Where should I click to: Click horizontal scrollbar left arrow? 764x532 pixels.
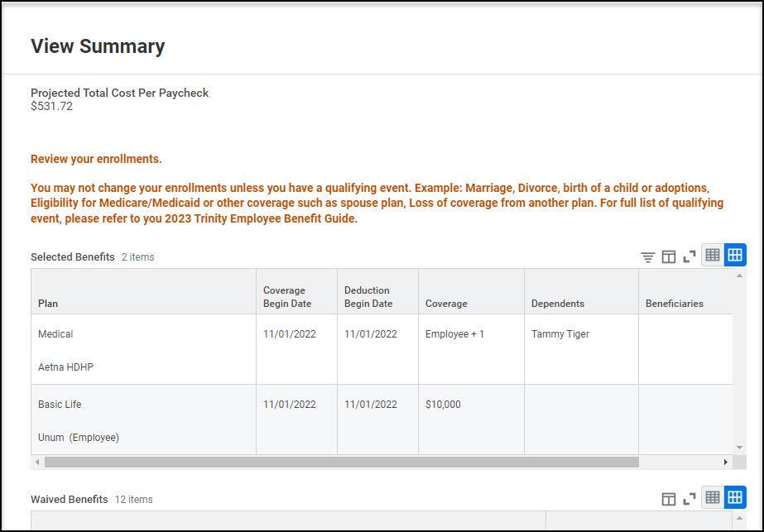pos(37,462)
